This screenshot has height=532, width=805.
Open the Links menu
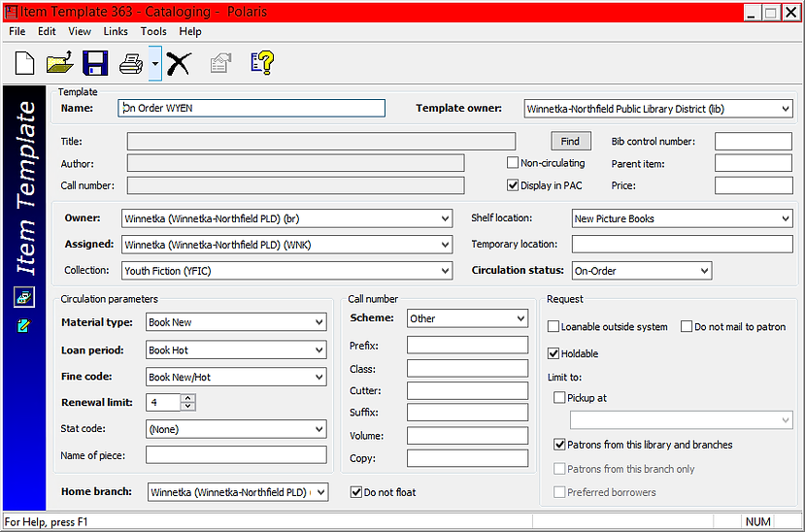click(x=116, y=31)
